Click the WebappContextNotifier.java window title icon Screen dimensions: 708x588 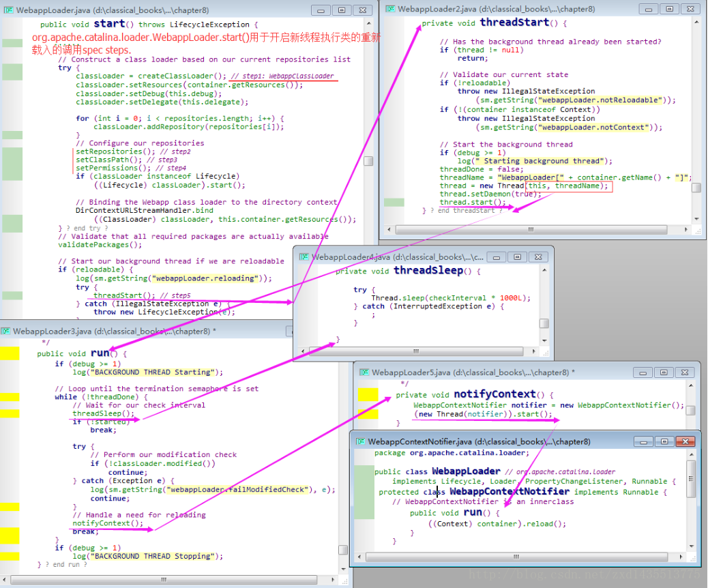[x=360, y=441]
